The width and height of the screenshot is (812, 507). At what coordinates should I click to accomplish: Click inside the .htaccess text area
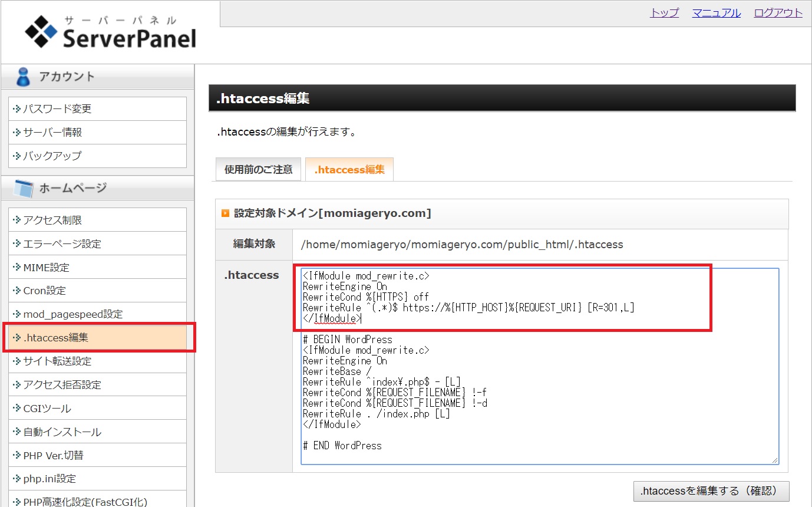tap(540, 366)
